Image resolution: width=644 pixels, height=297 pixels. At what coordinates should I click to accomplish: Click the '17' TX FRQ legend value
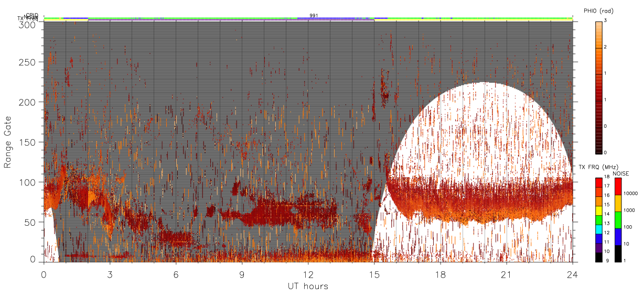click(607, 186)
